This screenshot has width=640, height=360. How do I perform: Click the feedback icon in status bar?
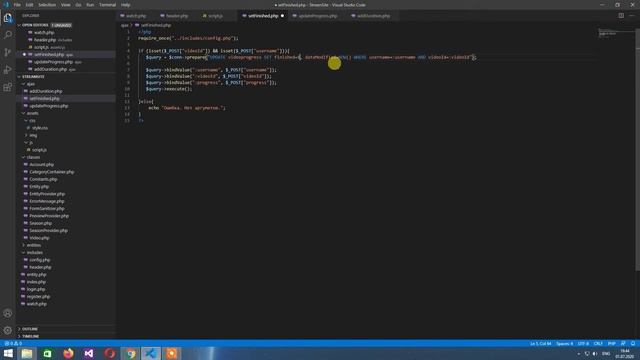click(623, 344)
